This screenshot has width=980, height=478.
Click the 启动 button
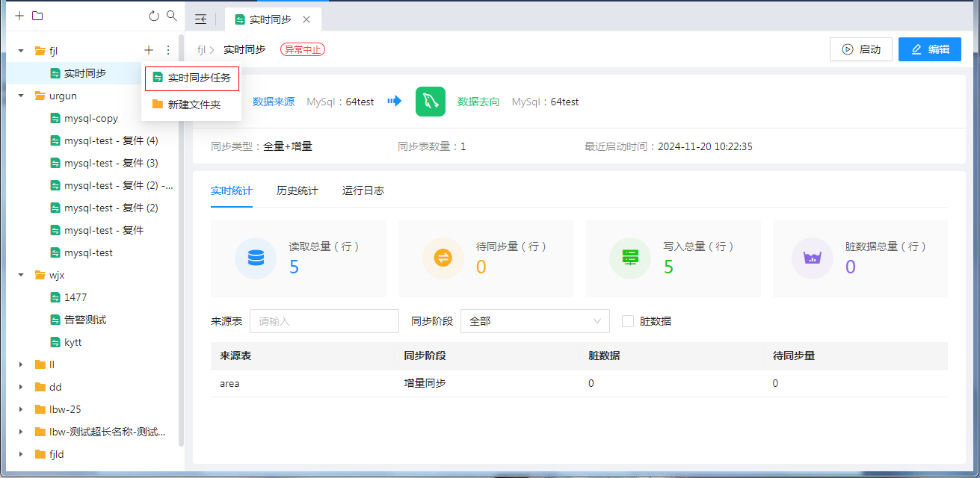tap(860, 49)
